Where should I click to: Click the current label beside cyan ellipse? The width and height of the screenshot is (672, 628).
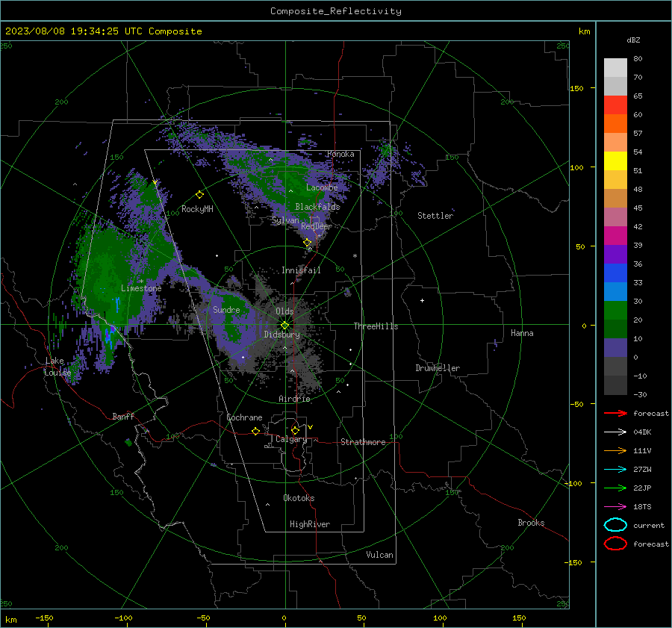649,525
